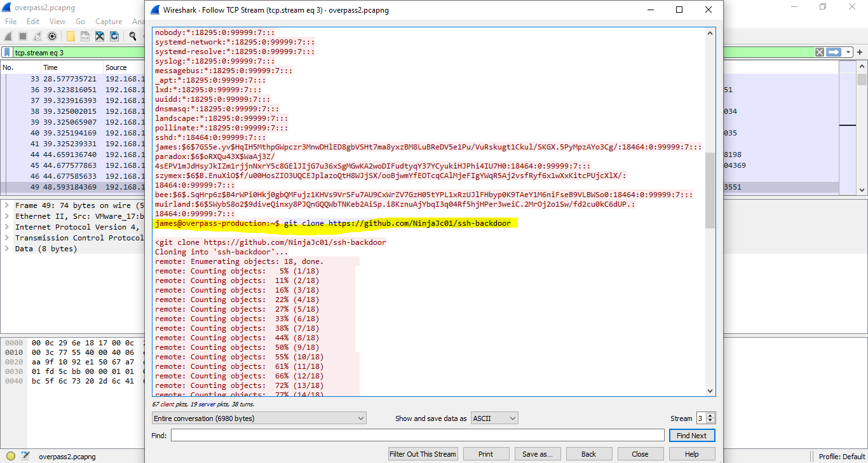Screen dimensions: 868x463
Task: Sort by Source column header
Action: tap(124, 67)
